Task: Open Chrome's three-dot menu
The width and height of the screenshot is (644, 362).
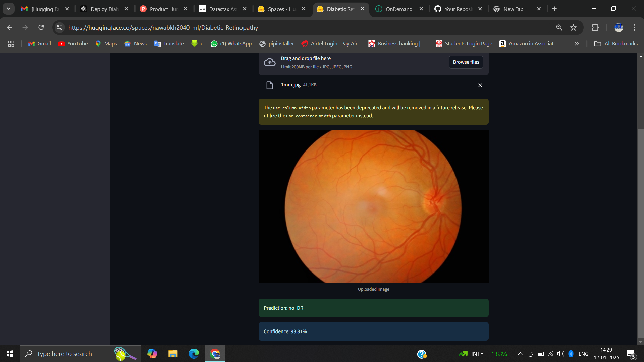Action: coord(634,27)
